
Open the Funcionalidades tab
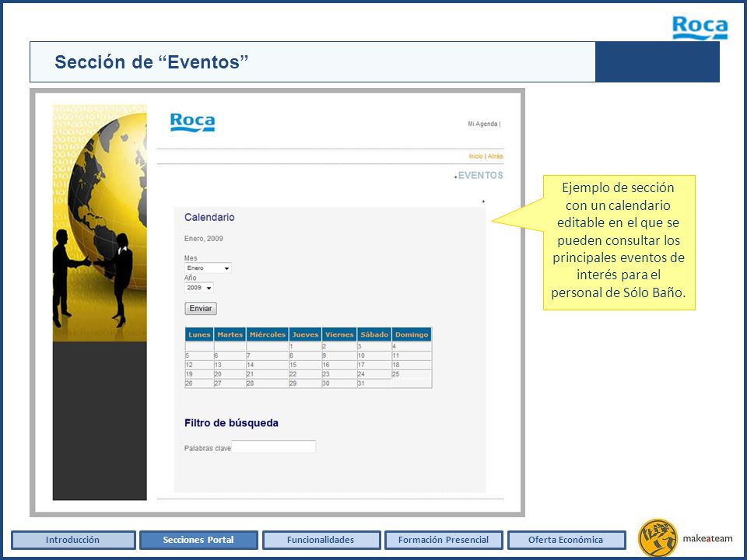[321, 540]
